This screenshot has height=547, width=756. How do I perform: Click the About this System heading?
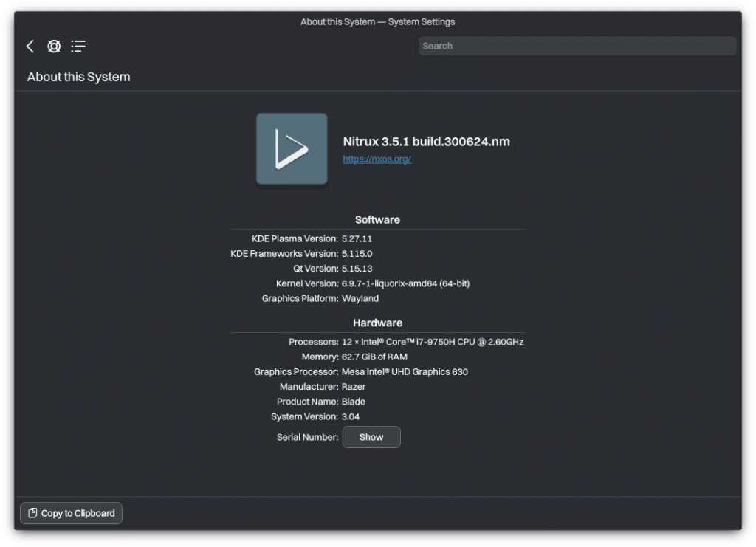[x=78, y=77]
